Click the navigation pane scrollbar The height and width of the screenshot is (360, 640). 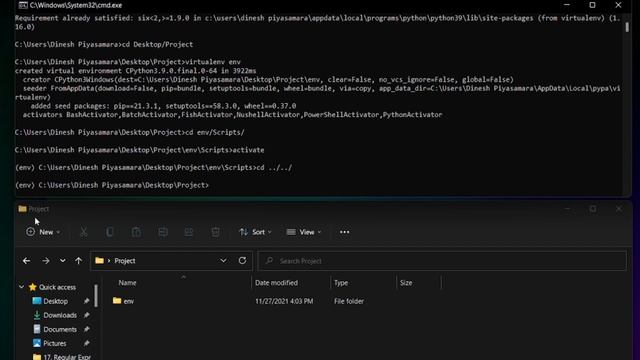(x=96, y=296)
